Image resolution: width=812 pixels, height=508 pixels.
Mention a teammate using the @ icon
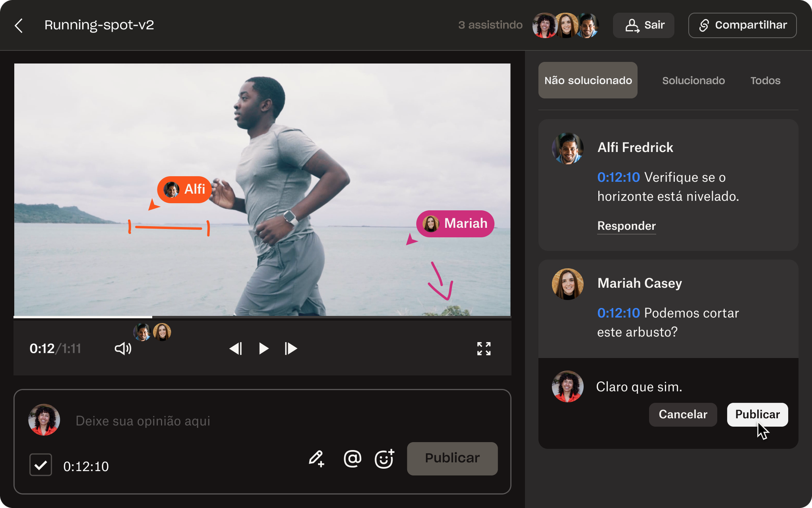[352, 458]
